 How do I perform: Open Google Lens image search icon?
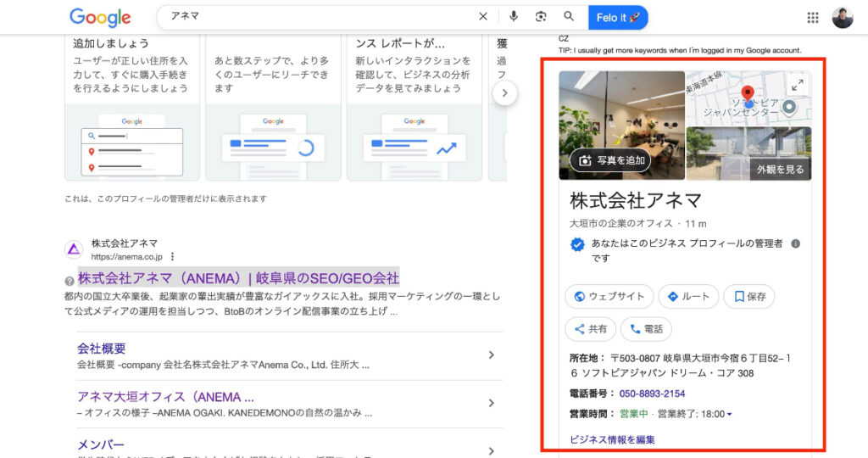pyautogui.click(x=541, y=17)
